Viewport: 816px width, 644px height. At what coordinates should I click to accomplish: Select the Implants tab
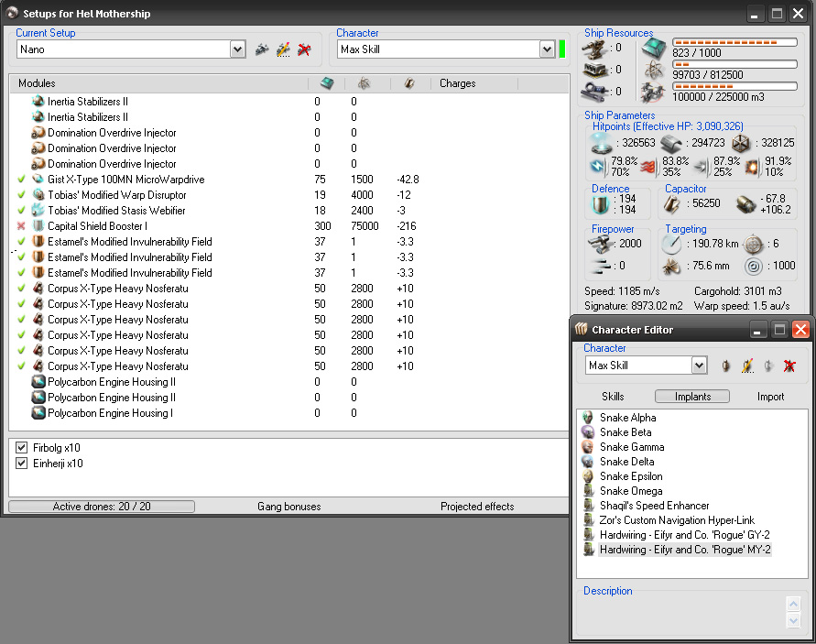(692, 396)
